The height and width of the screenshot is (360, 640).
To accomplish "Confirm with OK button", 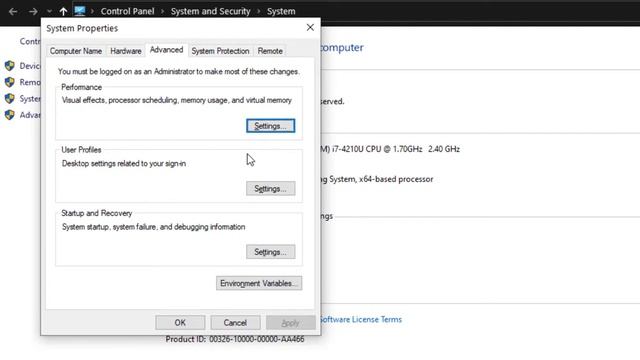I will pos(180,322).
